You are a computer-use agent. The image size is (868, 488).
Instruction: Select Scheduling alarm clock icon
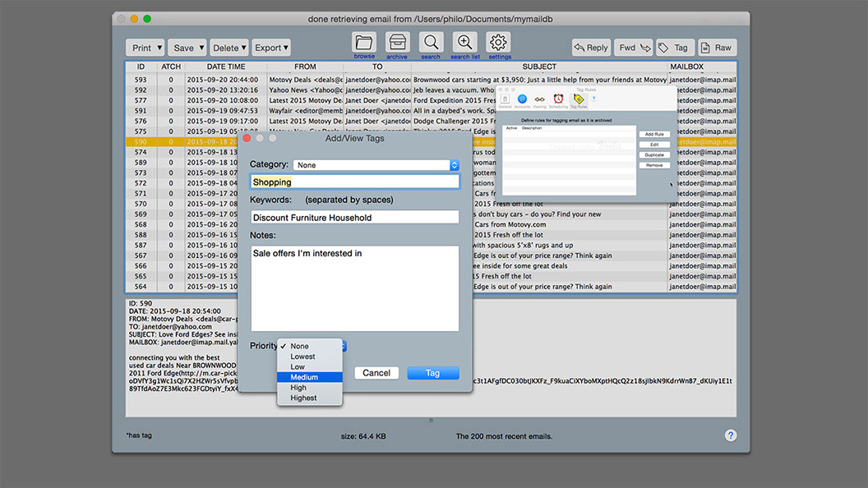pyautogui.click(x=558, y=99)
